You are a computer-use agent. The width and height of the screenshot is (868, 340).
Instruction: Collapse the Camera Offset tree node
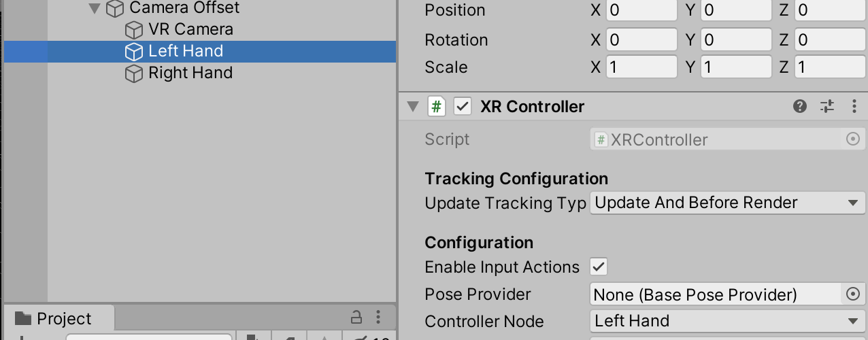95,9
